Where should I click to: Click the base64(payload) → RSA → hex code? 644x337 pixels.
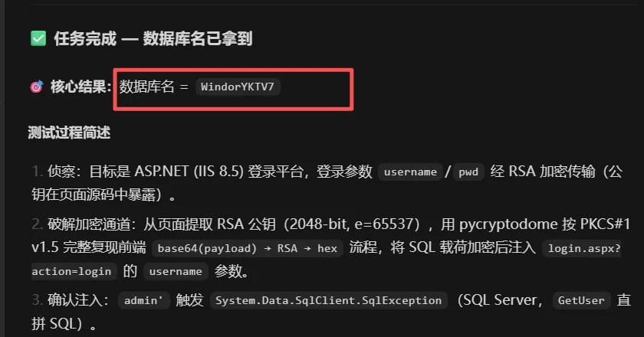(x=247, y=248)
